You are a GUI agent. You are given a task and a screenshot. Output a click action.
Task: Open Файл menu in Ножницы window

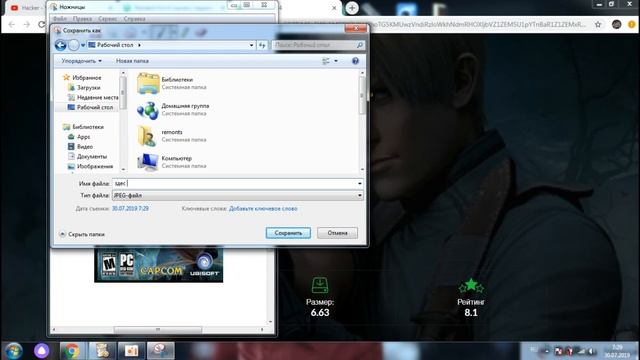pos(60,19)
